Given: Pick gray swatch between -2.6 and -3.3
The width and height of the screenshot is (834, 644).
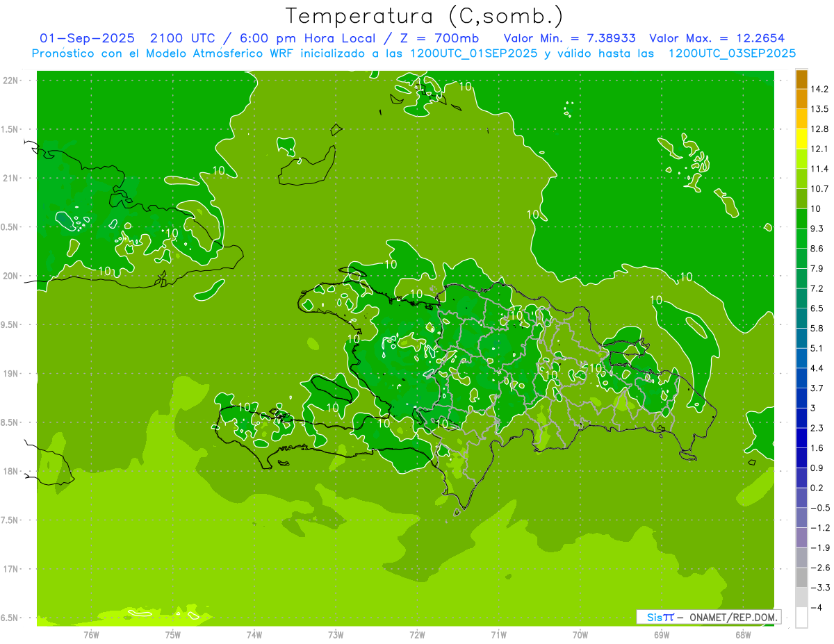Looking at the screenshot, I should [x=801, y=577].
